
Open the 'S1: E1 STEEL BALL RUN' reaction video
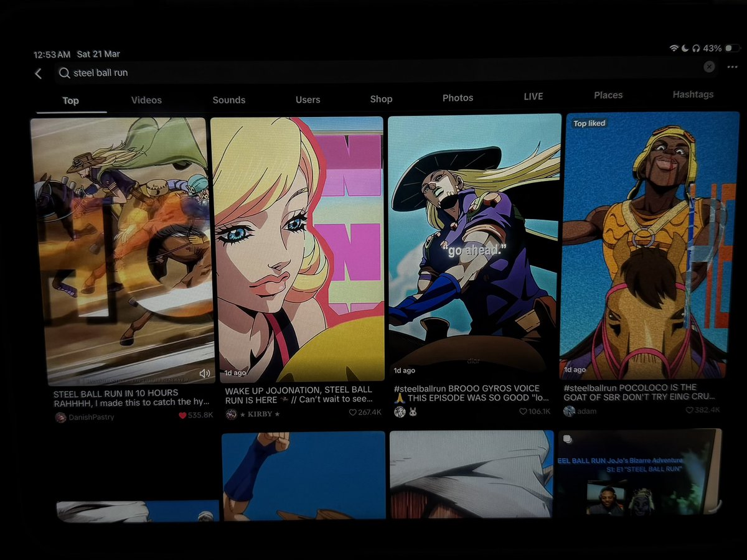pyautogui.click(x=640, y=474)
